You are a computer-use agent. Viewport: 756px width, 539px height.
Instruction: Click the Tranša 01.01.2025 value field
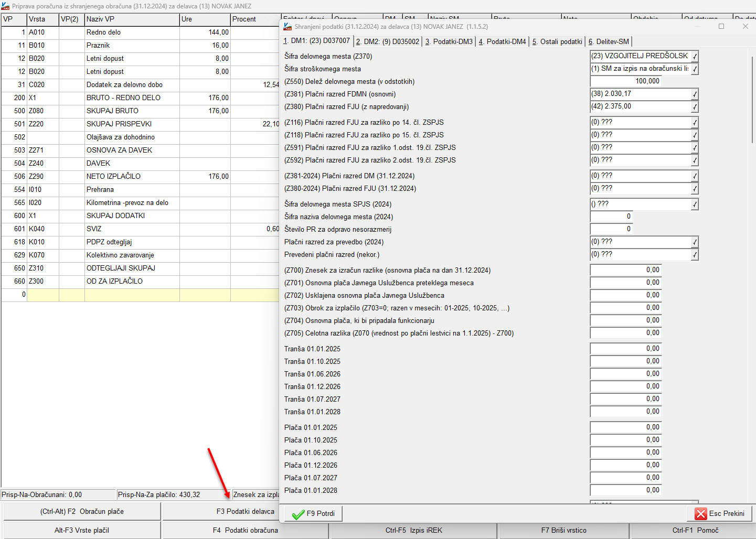pyautogui.click(x=626, y=349)
